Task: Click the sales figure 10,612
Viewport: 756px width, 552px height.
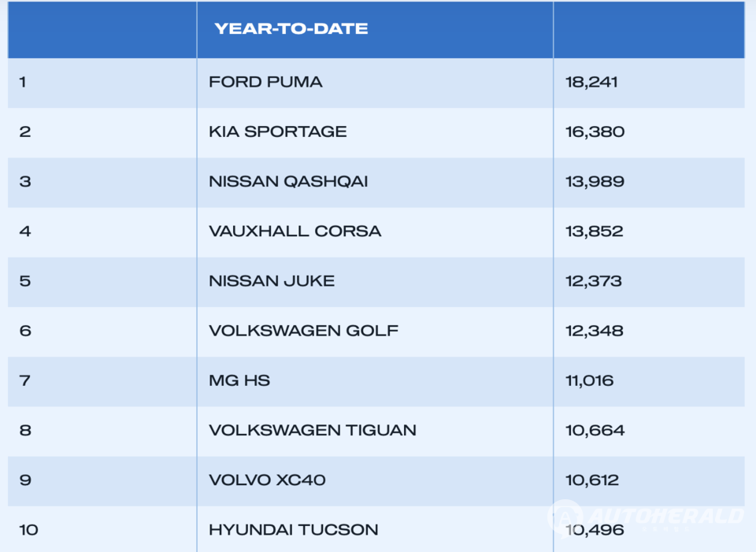Action: coord(592,480)
